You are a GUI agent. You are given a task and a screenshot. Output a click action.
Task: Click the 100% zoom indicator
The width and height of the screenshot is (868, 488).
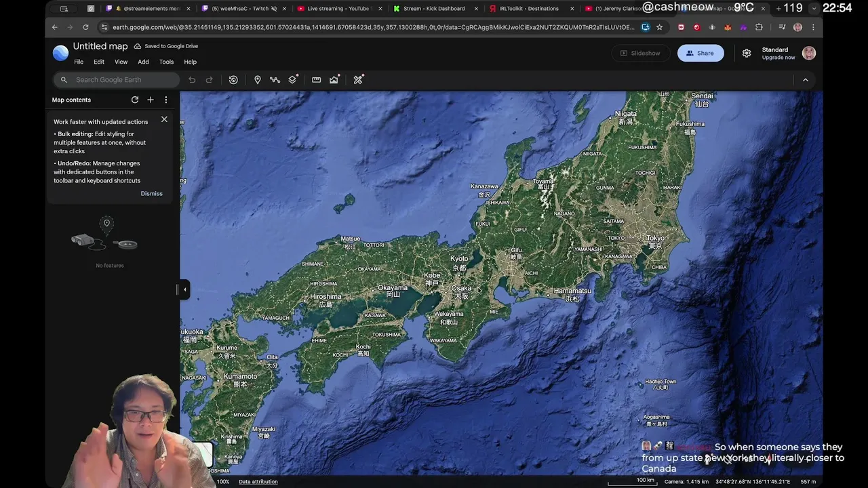[223, 482]
